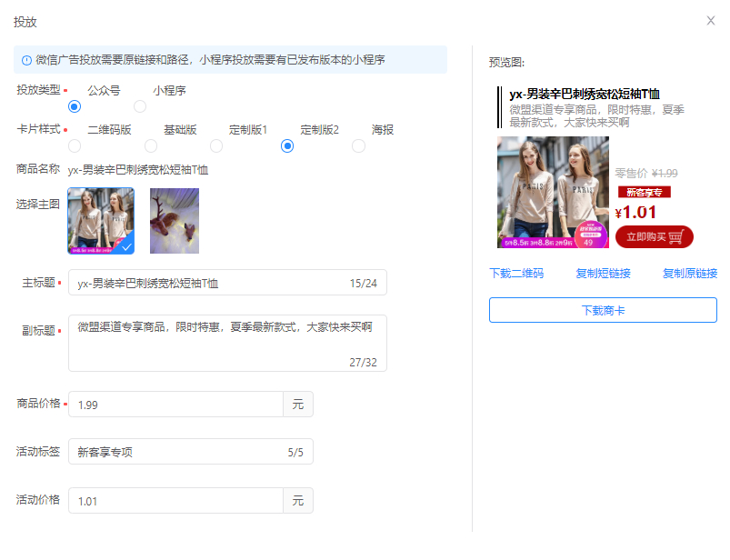Click the 立即购买 button in preview
The image size is (730, 560).
(655, 237)
